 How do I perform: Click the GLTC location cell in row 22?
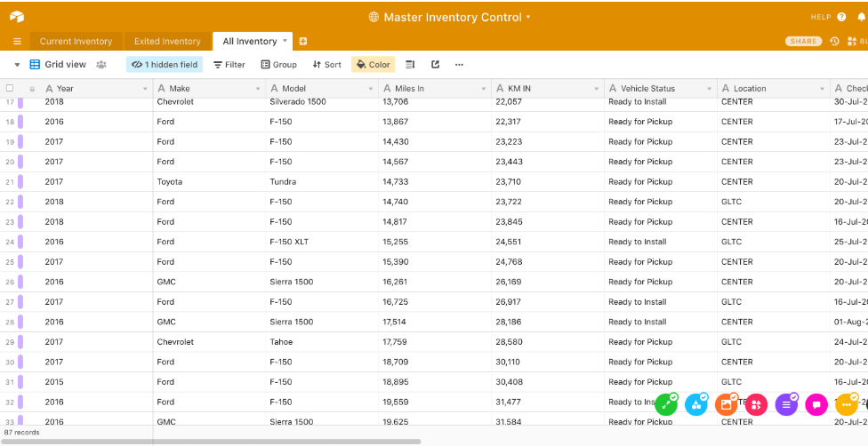click(773, 202)
